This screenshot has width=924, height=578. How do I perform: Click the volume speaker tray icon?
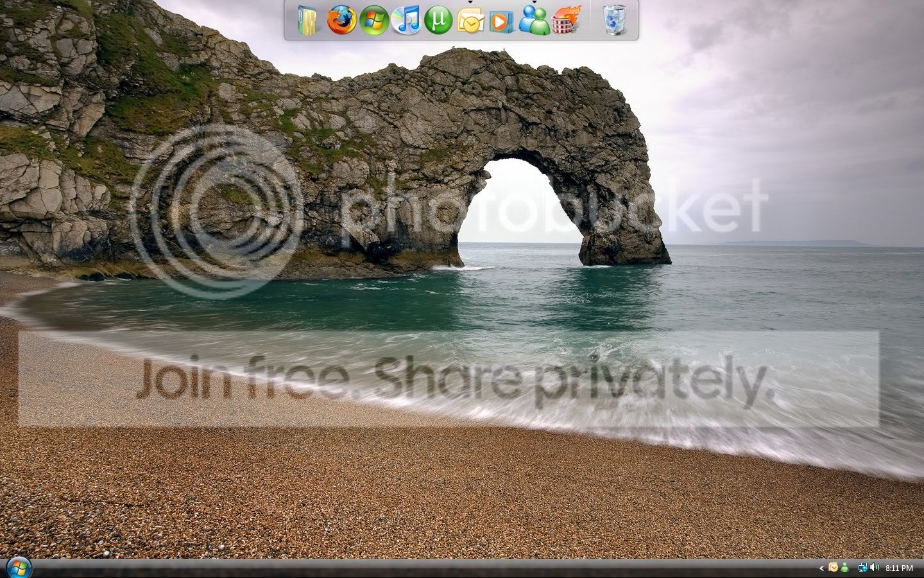pyautogui.click(x=875, y=568)
